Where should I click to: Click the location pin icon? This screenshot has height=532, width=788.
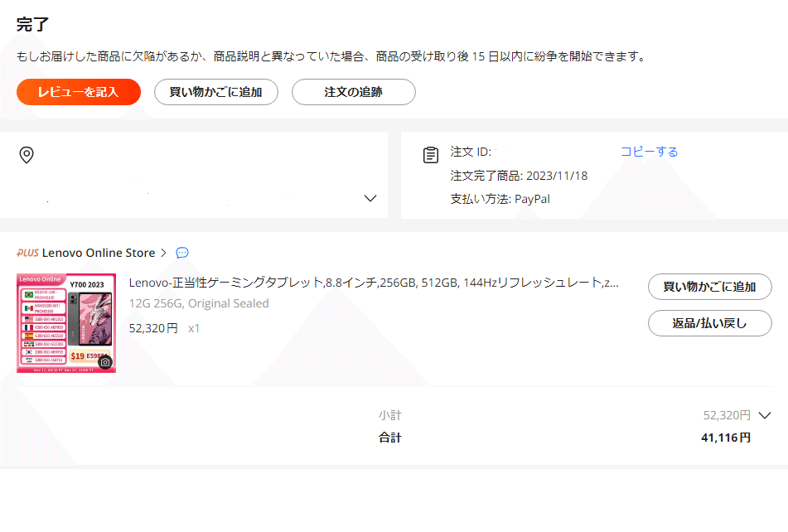27,155
